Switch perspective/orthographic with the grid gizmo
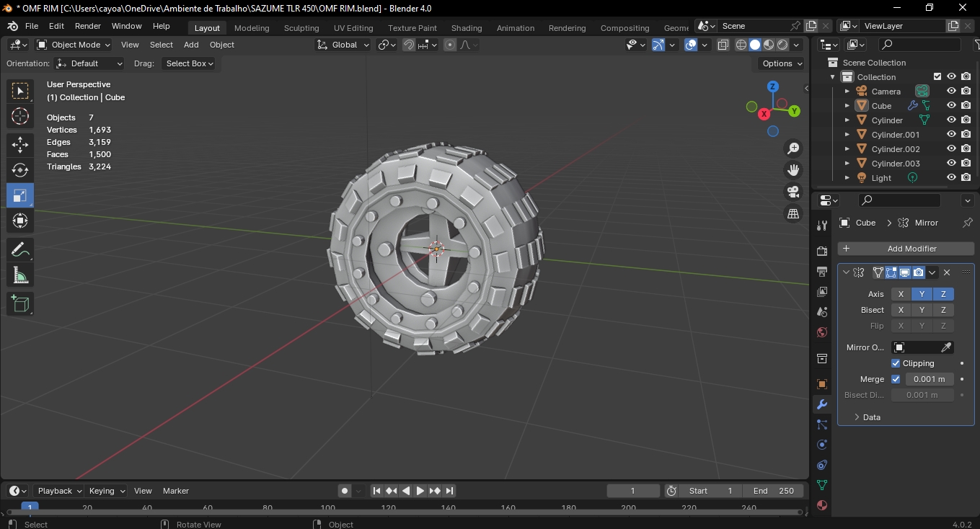Screen dimensions: 980x529 (793, 213)
